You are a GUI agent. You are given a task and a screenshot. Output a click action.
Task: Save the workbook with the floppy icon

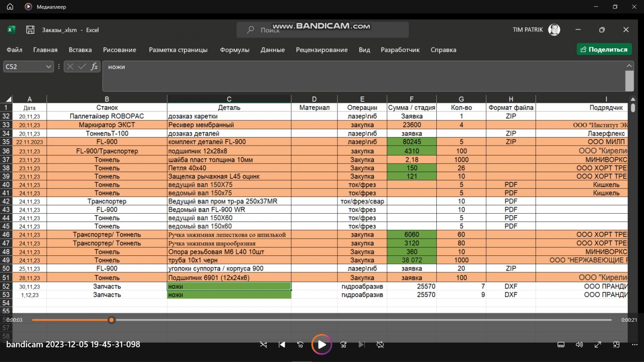point(30,30)
